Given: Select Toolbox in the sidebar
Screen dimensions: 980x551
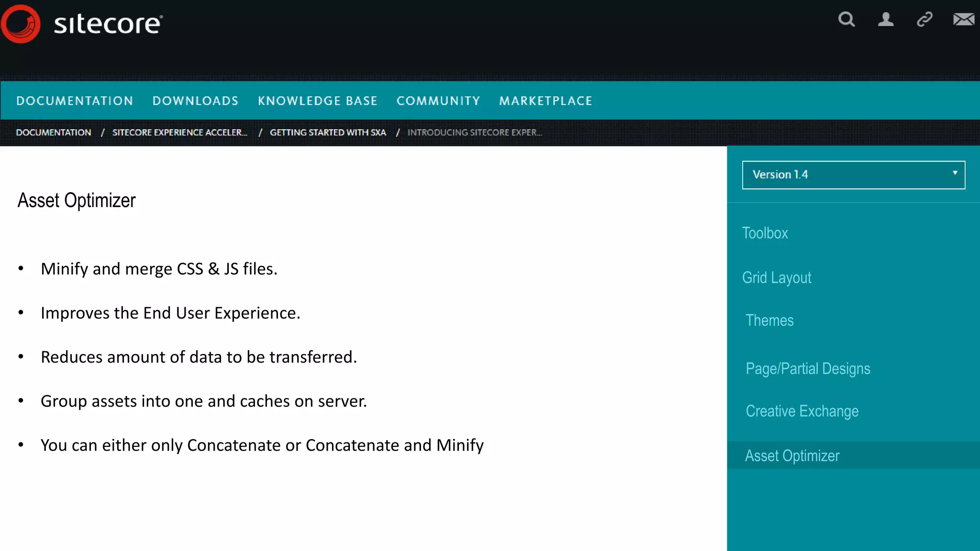Looking at the screenshot, I should pos(765,233).
